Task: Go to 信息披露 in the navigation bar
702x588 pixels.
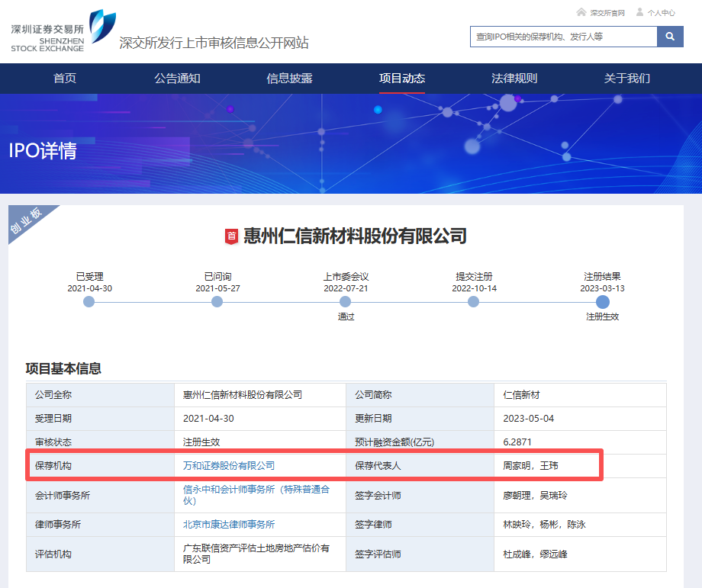Action: coord(289,79)
